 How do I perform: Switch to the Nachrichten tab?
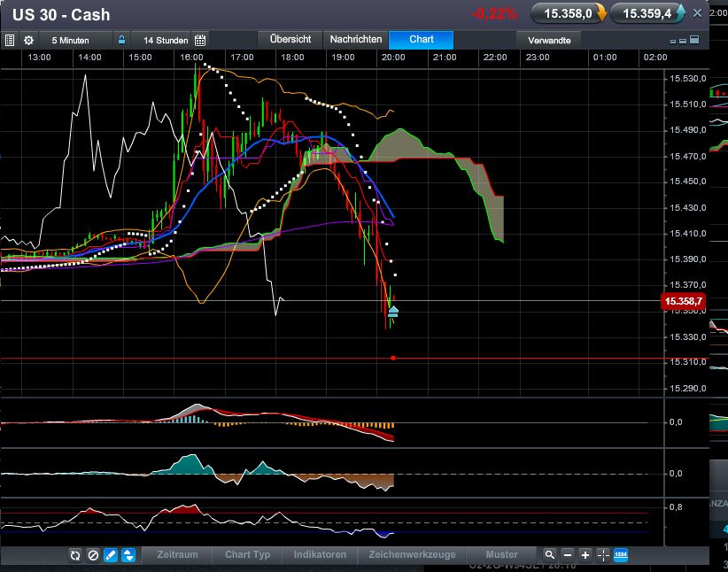point(356,40)
